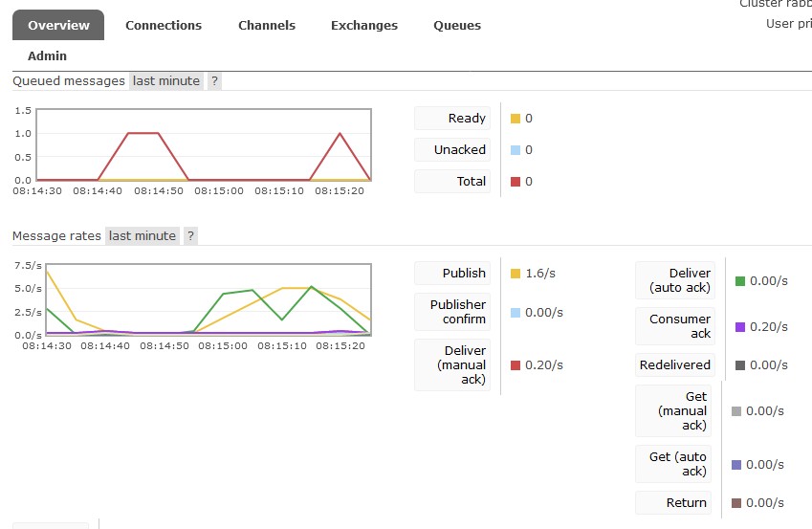Click the blue-violet Get auto ack swatch

click(736, 465)
